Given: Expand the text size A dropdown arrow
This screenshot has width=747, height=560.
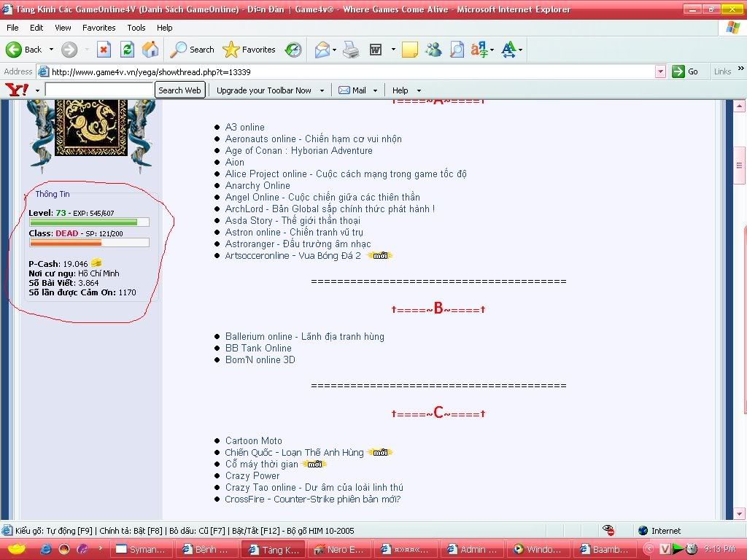Looking at the screenshot, I should click(x=520, y=50).
